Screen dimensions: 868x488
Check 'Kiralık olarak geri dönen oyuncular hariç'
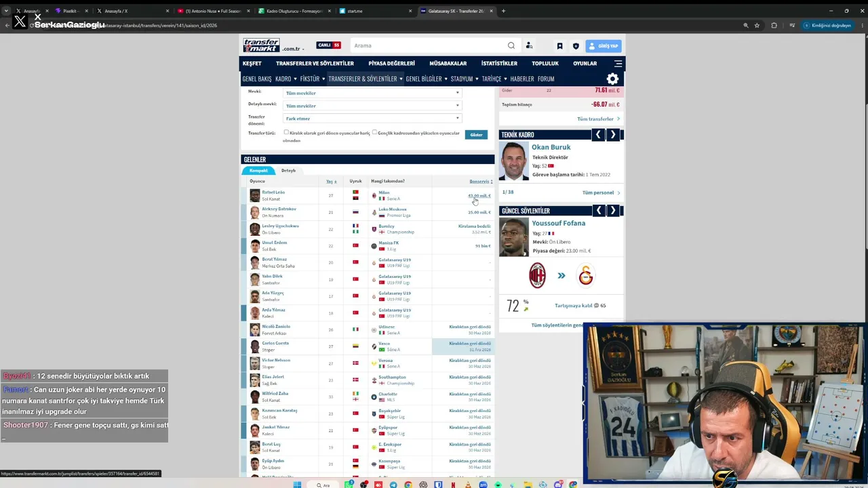click(286, 132)
